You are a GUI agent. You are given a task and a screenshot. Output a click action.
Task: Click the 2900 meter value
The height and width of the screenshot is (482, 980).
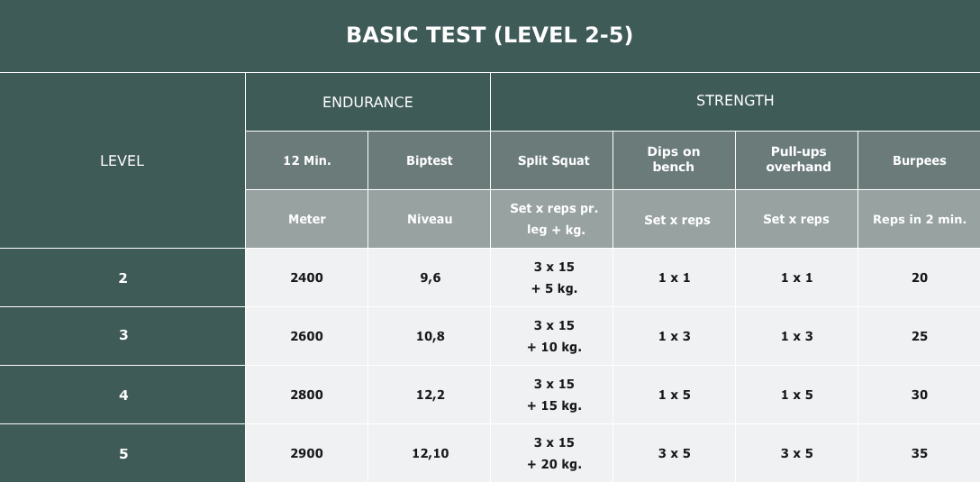(306, 453)
